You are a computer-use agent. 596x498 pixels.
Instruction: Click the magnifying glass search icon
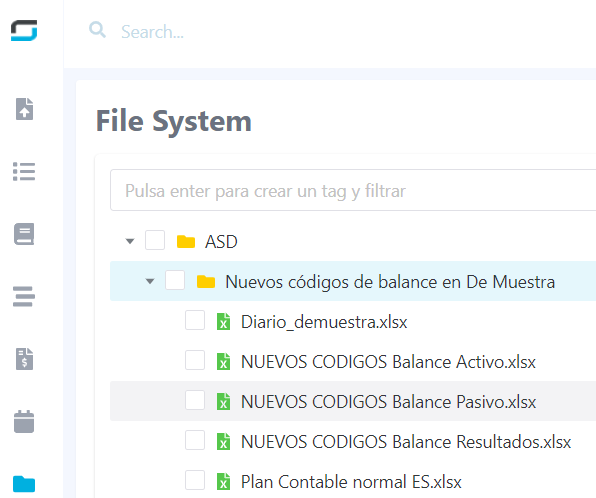click(97, 30)
